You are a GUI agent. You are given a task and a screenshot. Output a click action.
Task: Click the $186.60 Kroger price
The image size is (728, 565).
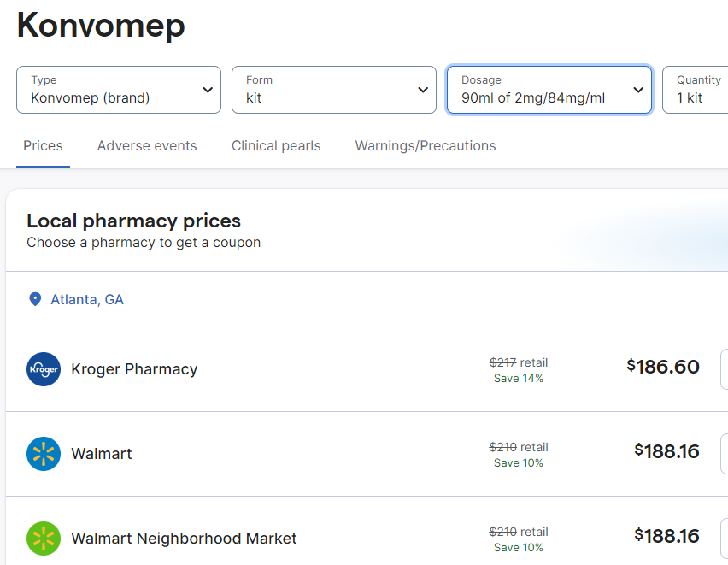(x=663, y=368)
